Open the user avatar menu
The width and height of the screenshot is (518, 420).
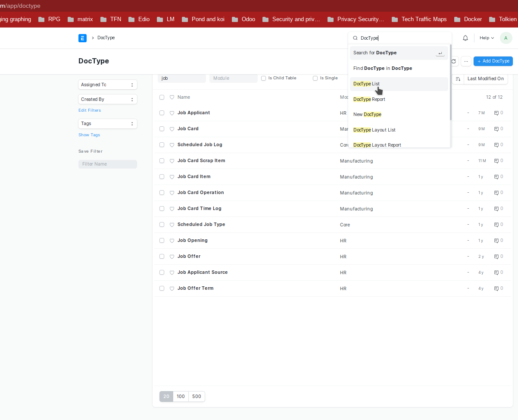click(506, 38)
